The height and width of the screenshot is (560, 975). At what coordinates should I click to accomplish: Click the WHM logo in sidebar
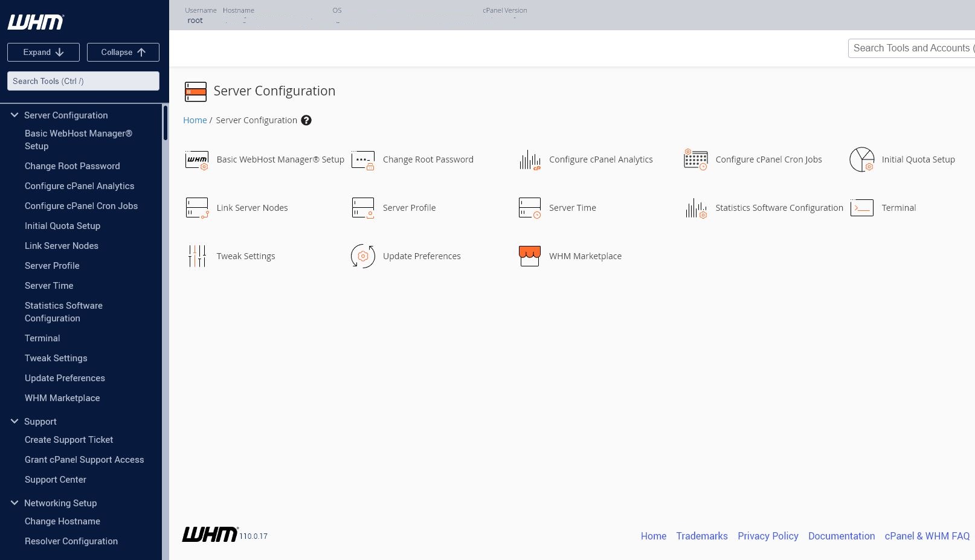point(36,22)
